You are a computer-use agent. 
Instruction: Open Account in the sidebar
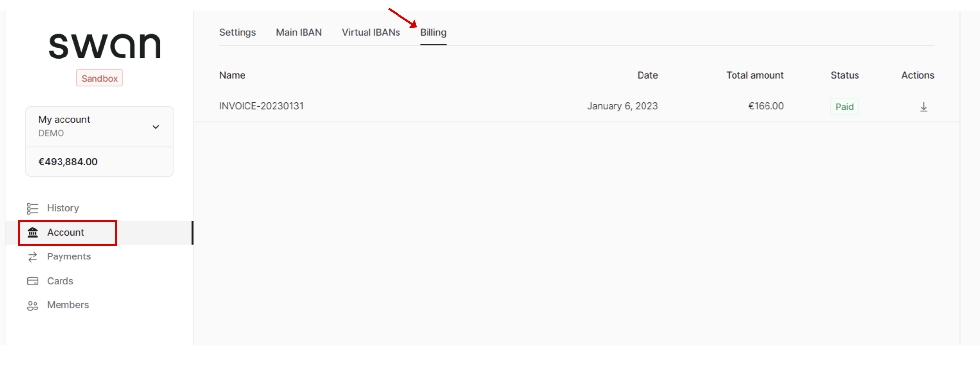65,232
